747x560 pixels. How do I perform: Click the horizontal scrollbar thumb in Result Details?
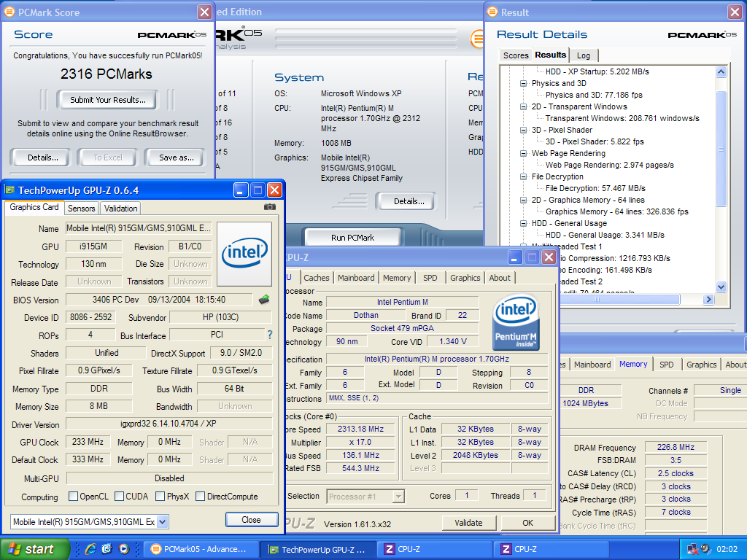619,299
